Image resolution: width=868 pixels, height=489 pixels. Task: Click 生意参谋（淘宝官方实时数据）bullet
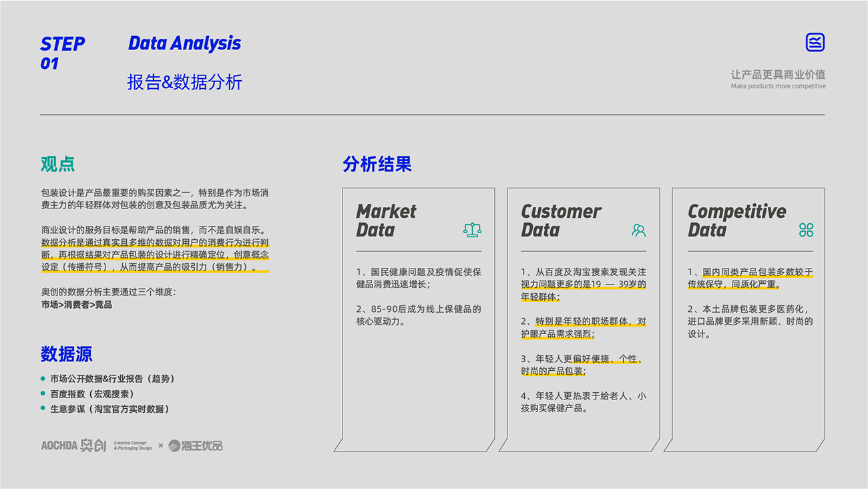click(110, 409)
